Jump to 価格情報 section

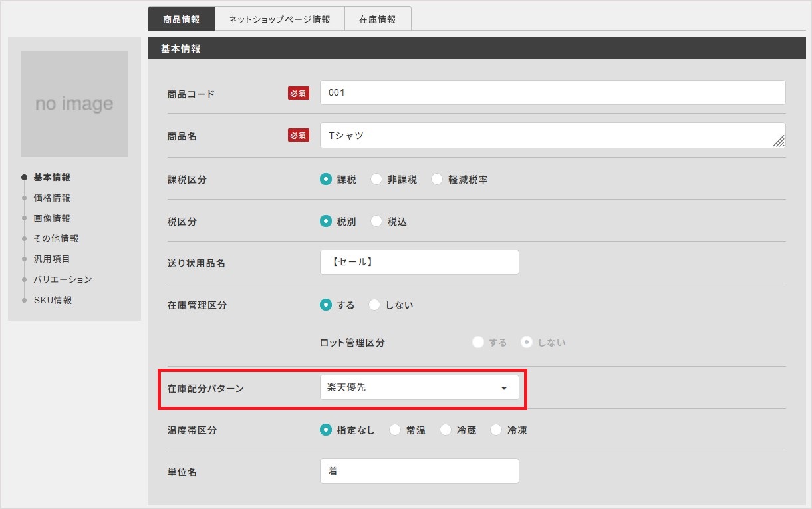tap(52, 198)
